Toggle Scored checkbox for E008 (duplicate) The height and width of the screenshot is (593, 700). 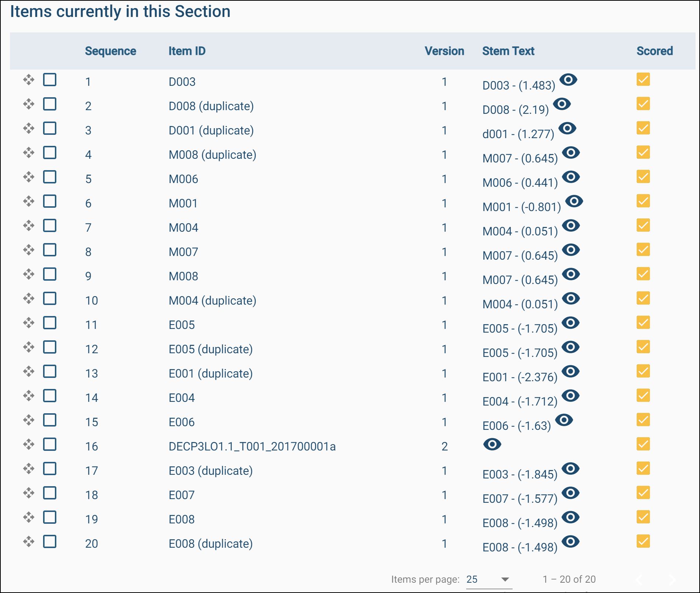tap(643, 541)
